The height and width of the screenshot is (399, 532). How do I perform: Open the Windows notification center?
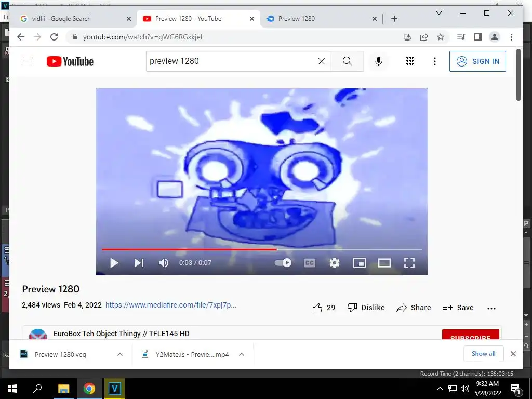[515, 389]
